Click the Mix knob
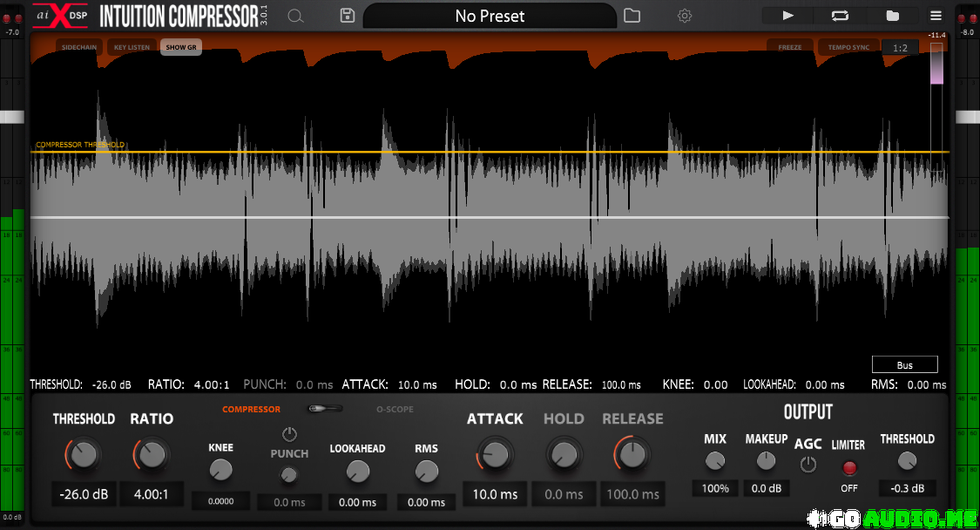This screenshot has height=530, width=980. pyautogui.click(x=715, y=461)
